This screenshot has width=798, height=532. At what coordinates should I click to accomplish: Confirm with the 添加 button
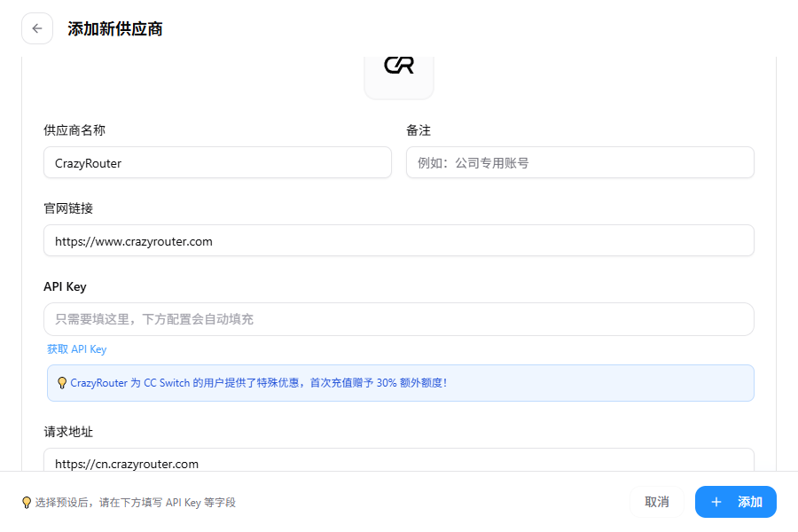[735, 502]
